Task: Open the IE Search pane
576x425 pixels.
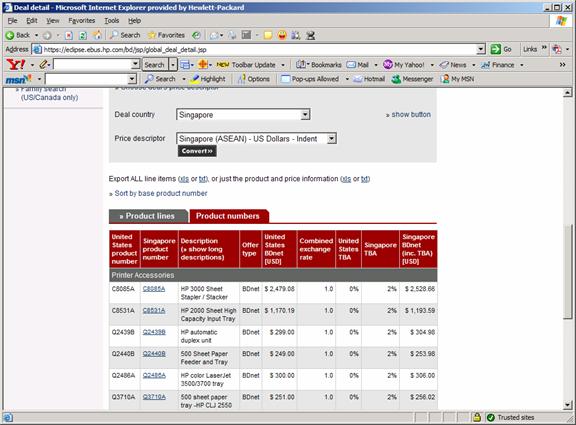Action: (125, 35)
